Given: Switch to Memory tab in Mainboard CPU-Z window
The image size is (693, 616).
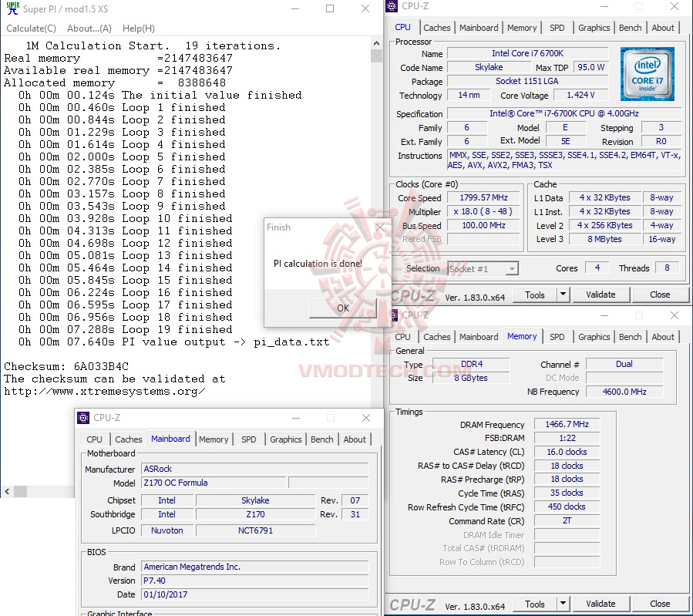Looking at the screenshot, I should (214, 439).
